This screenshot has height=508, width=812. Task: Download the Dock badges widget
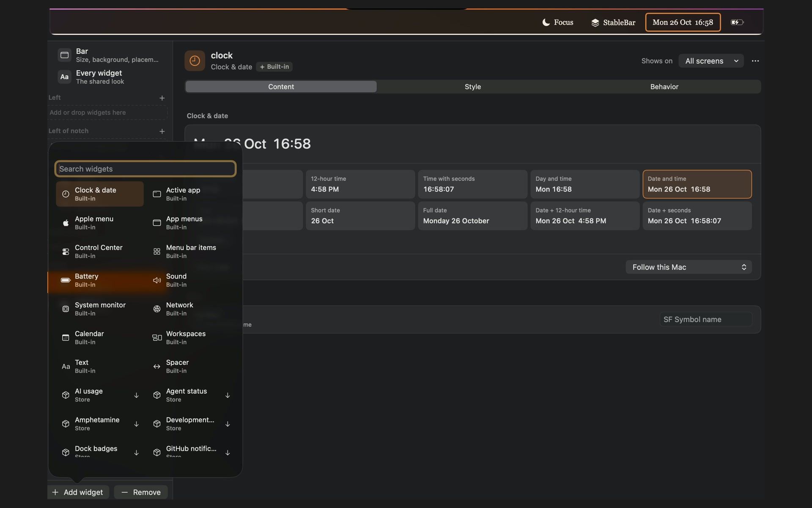click(x=136, y=453)
